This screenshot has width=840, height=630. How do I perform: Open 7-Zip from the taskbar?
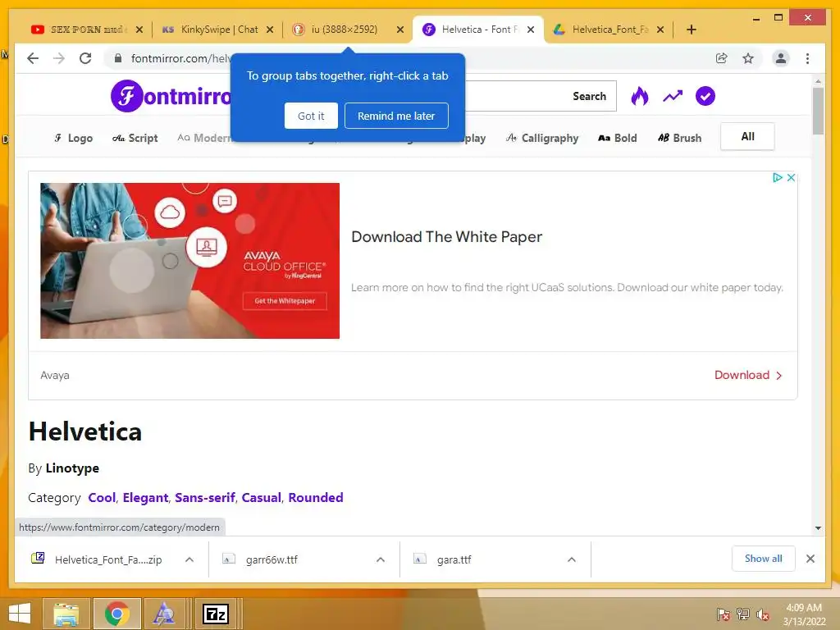click(216, 614)
